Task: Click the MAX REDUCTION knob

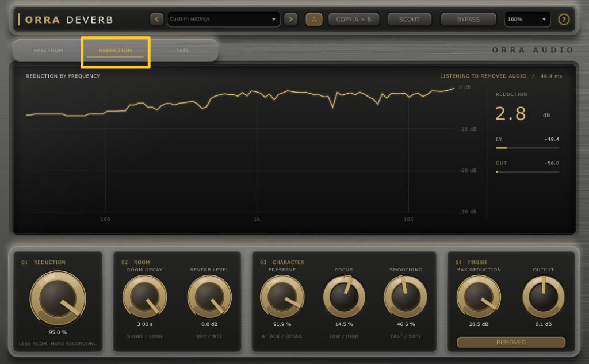Action: pyautogui.click(x=479, y=297)
